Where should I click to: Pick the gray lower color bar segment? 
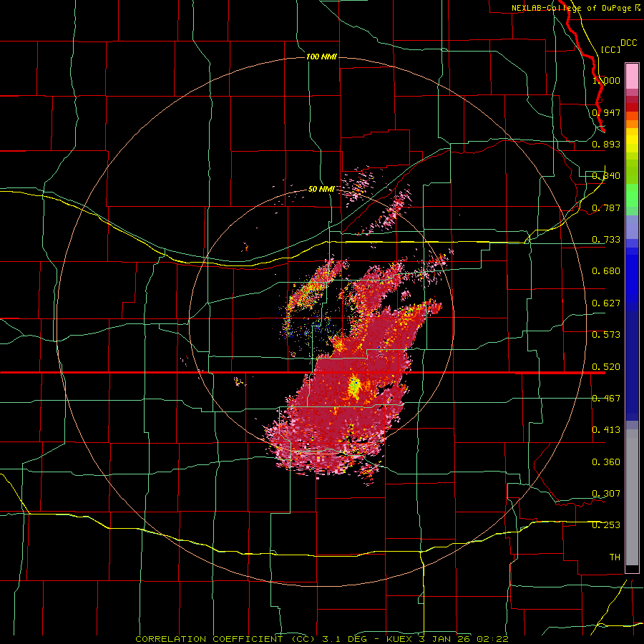point(632,497)
